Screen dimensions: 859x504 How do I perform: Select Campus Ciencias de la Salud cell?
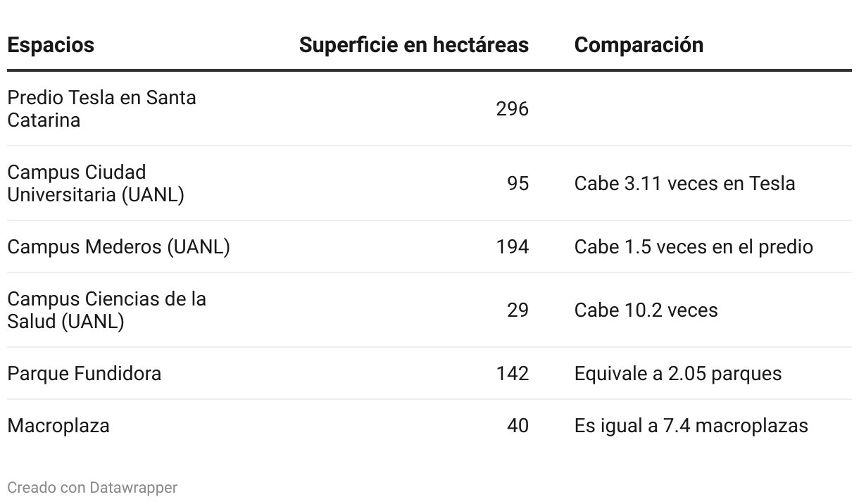pos(106,310)
